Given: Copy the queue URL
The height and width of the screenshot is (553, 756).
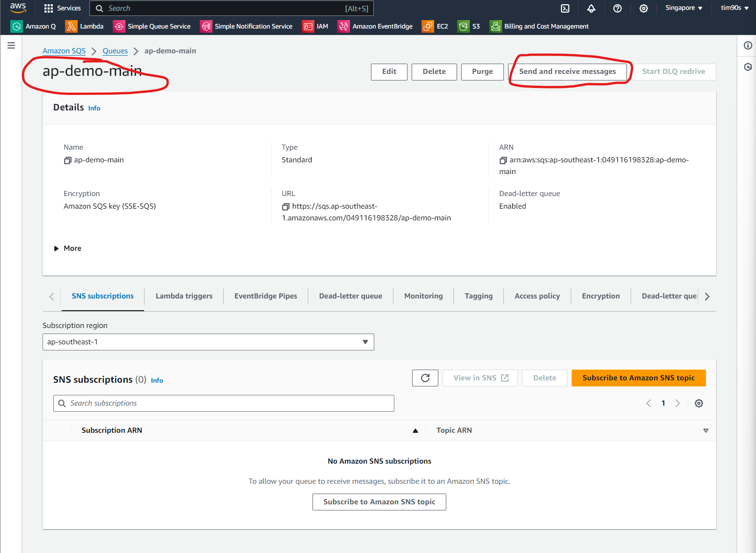Looking at the screenshot, I should pos(286,207).
